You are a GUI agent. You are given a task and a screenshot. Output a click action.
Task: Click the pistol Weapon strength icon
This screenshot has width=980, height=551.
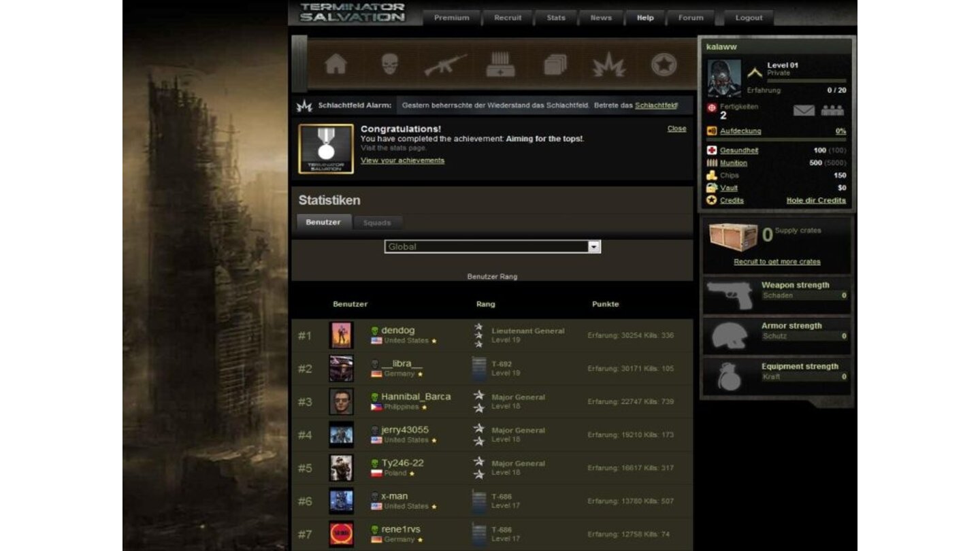pyautogui.click(x=730, y=295)
